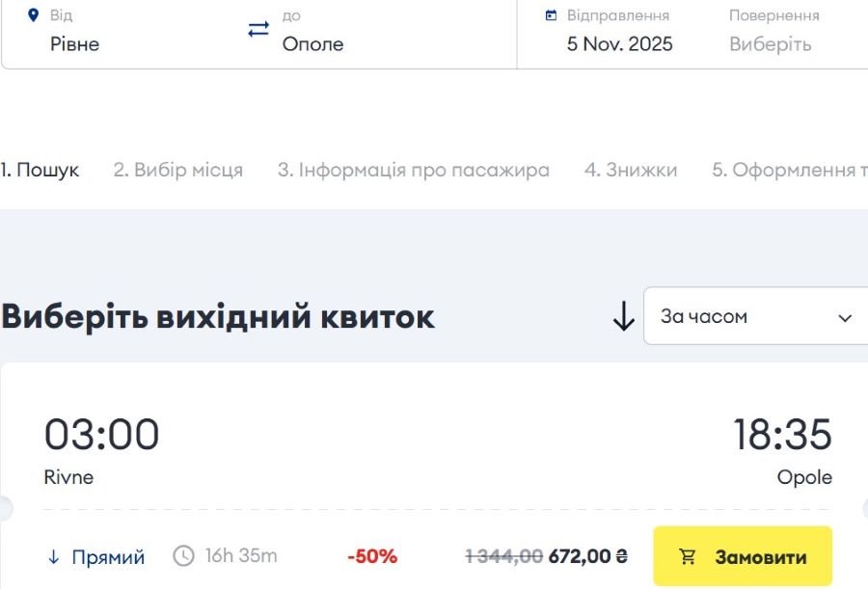The width and height of the screenshot is (868, 589).
Task: Toggle sort direction with the down arrow
Action: (624, 316)
